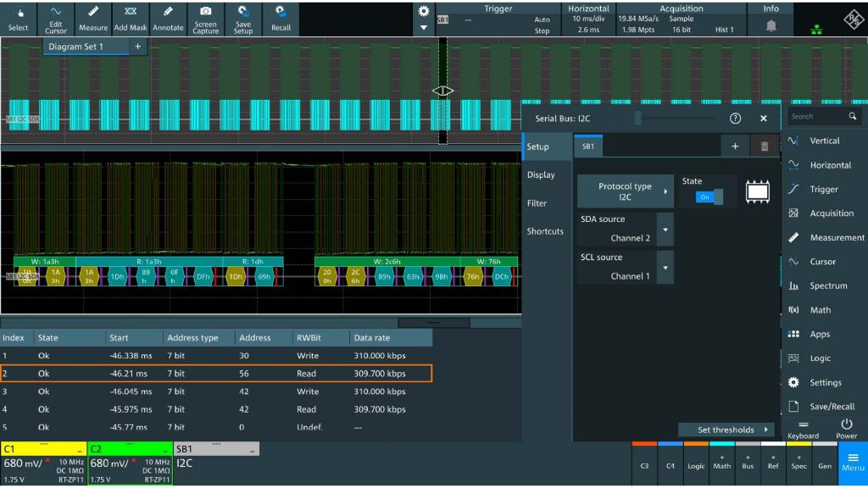Activate the Annotate tool
Viewport: 868px width, 488px height.
(169, 17)
